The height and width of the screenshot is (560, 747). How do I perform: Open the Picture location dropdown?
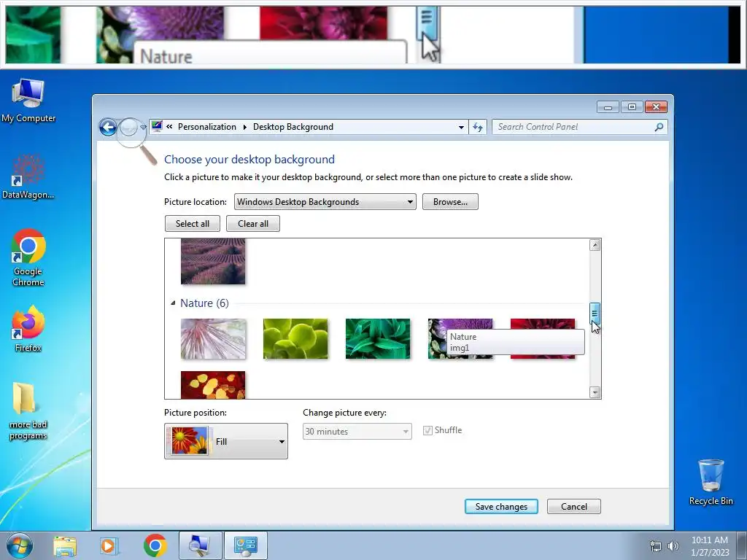[x=325, y=201]
